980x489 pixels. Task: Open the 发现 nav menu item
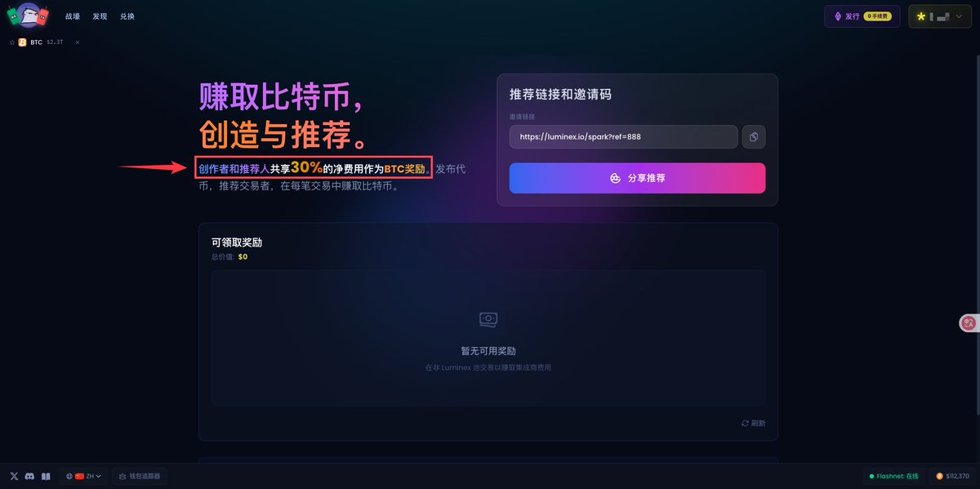[x=100, y=16]
